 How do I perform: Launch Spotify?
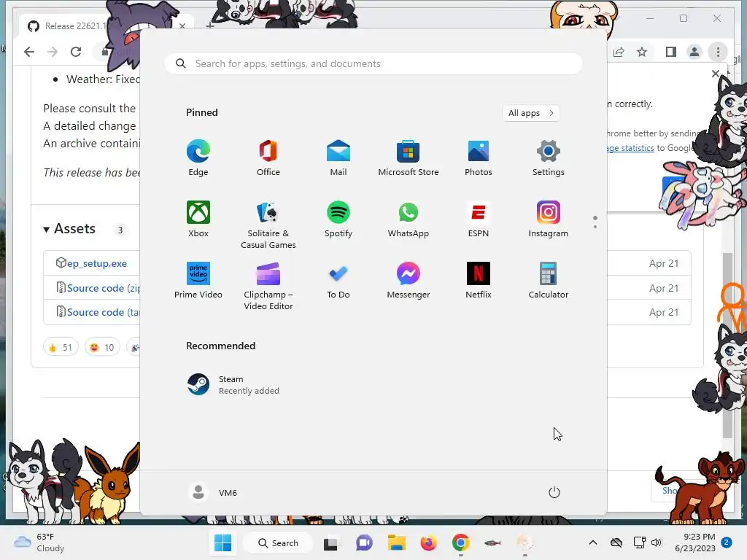pyautogui.click(x=338, y=219)
